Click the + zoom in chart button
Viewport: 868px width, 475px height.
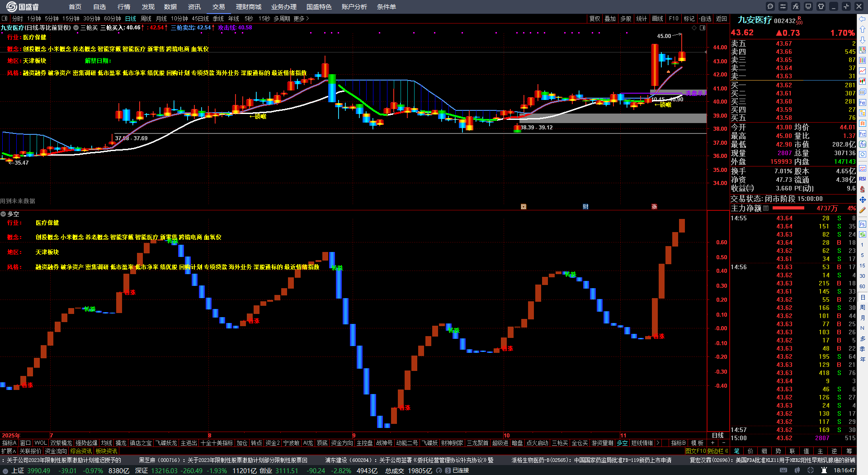tap(713, 443)
